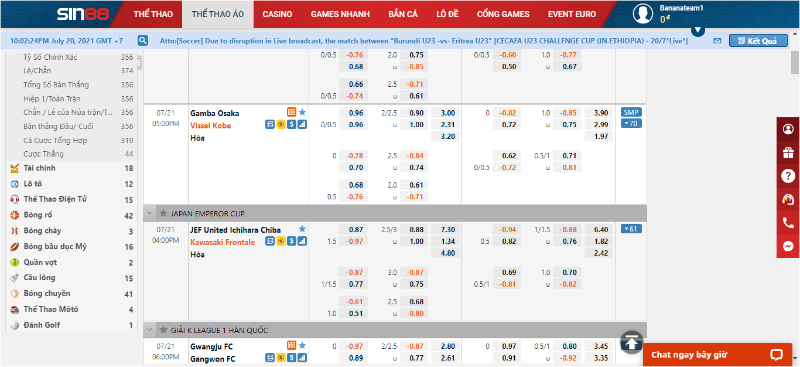Open statistics chart icon for Vissel Kobe match

[302, 125]
